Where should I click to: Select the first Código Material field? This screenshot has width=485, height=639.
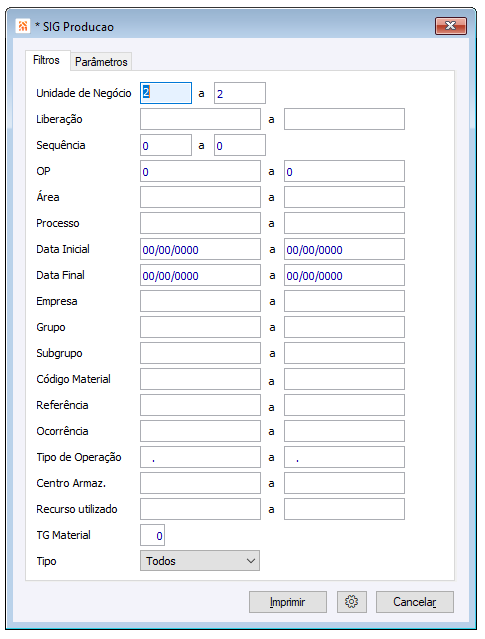(x=200, y=379)
